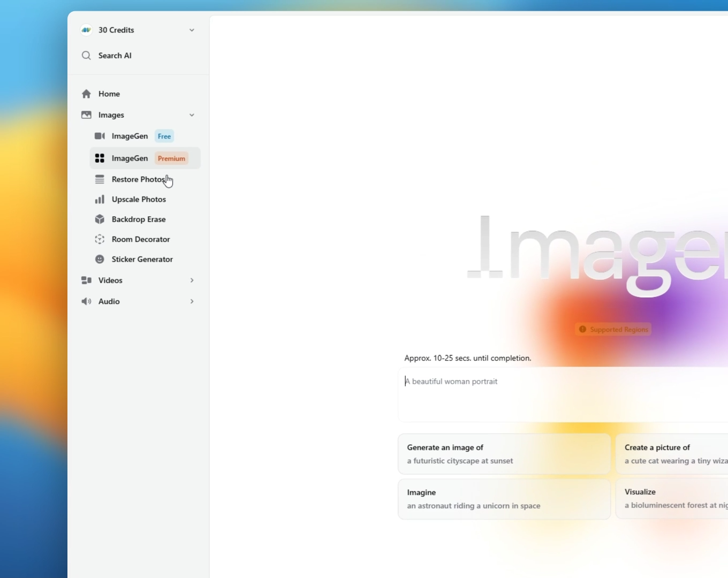Click 'Approx. 10-25 secs. until completion.' text
The image size is (728, 578).
click(468, 358)
